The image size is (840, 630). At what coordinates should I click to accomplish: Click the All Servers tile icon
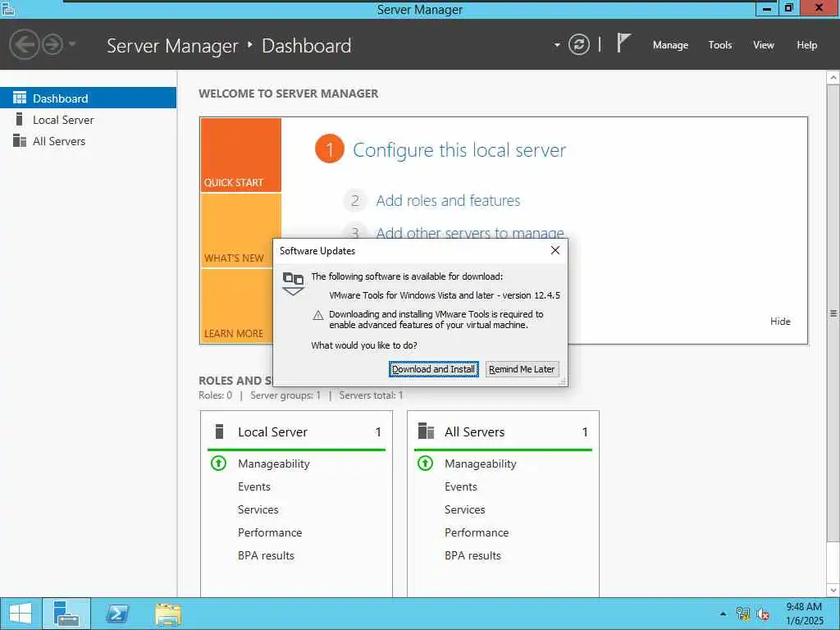(x=426, y=431)
